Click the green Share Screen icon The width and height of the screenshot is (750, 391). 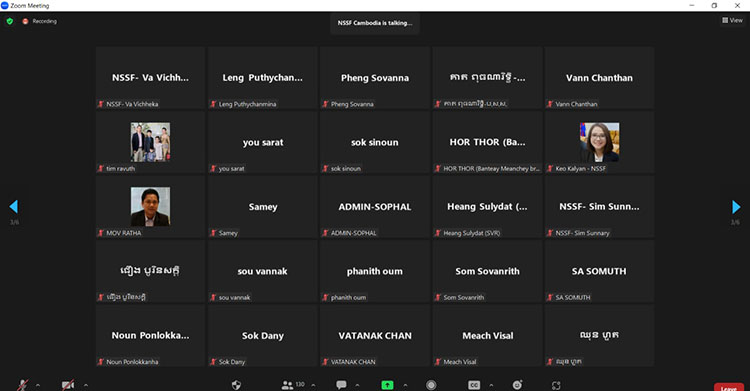(x=387, y=385)
